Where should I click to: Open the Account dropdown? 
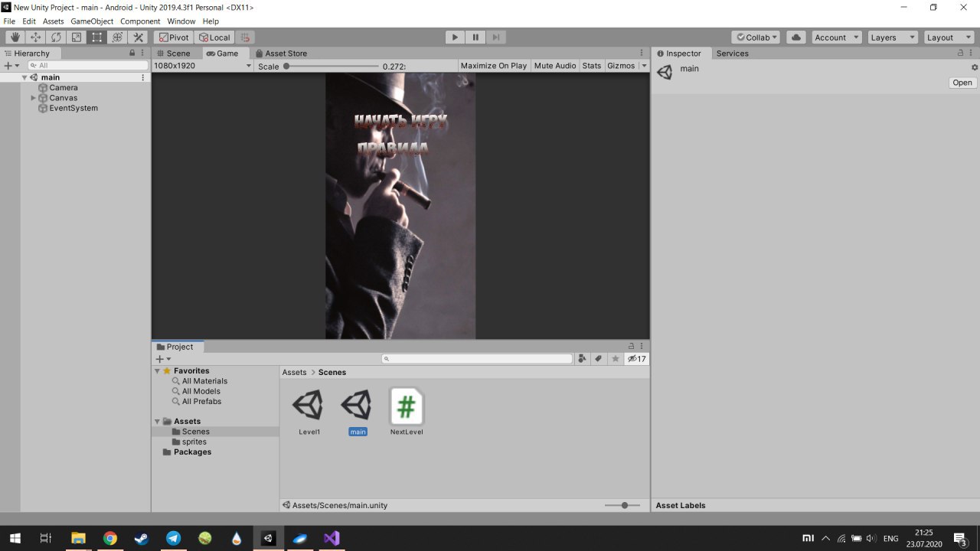[836, 37]
